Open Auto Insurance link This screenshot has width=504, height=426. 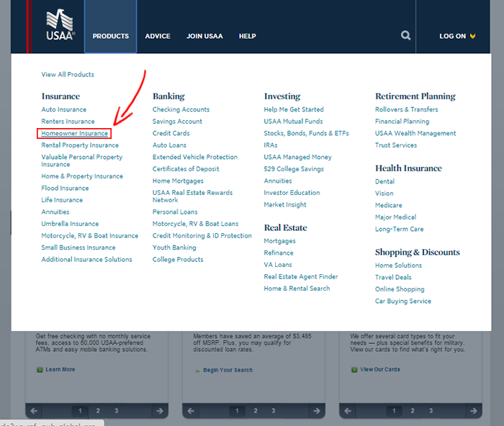point(63,109)
